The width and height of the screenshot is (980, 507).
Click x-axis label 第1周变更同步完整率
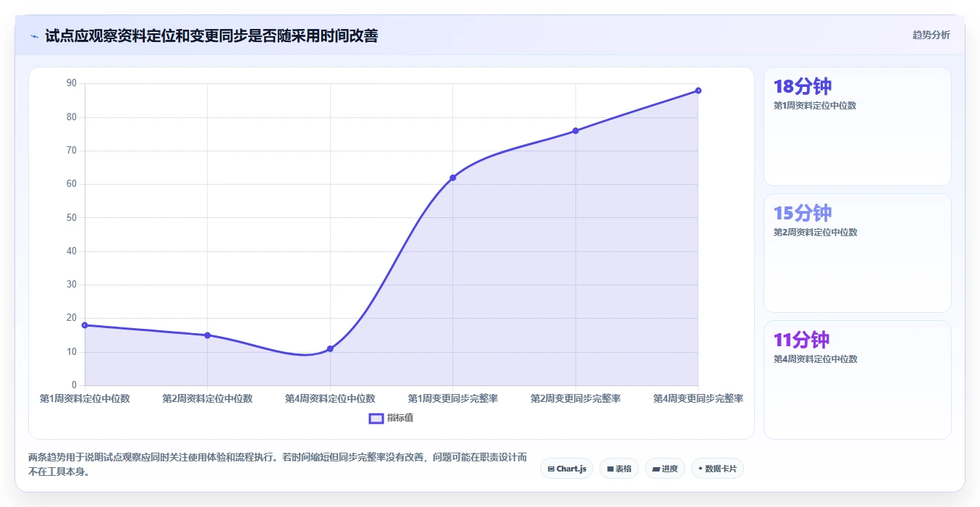[x=453, y=398]
